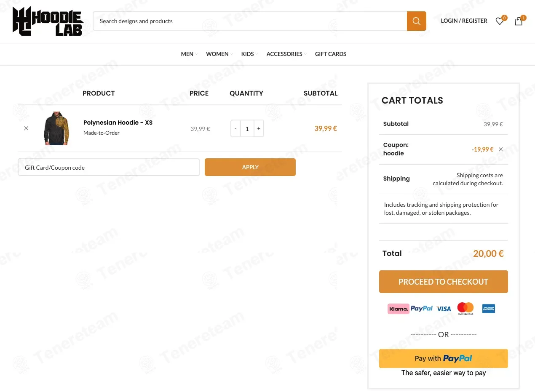535x392 pixels.
Task: Click the shipping protection notice text
Action: (x=441, y=208)
